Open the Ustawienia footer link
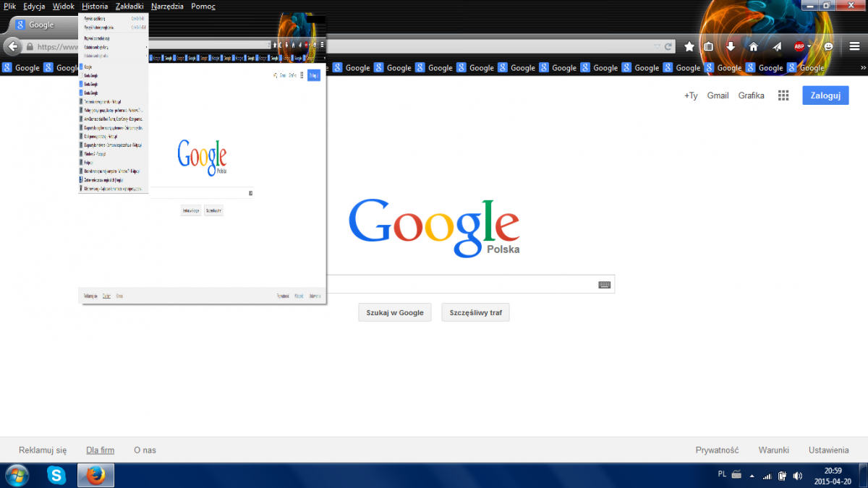The image size is (868, 488). pos(829,450)
